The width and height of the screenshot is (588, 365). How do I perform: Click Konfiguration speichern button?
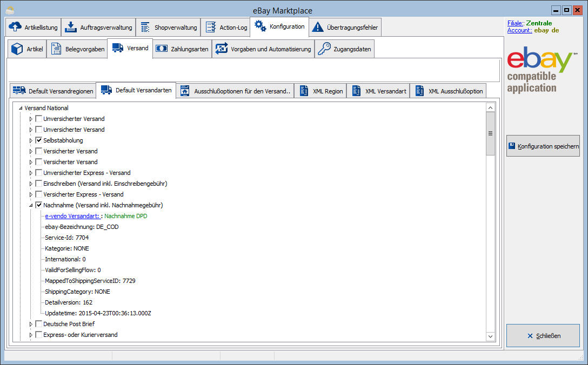point(543,146)
